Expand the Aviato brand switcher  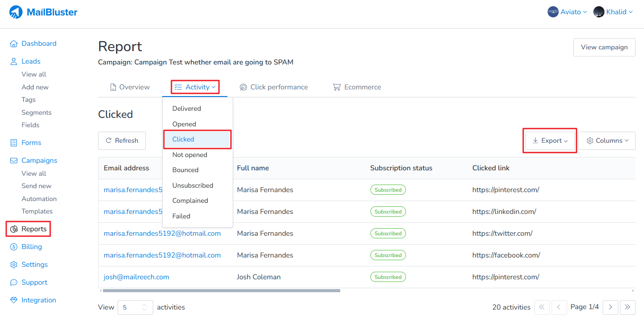567,12
